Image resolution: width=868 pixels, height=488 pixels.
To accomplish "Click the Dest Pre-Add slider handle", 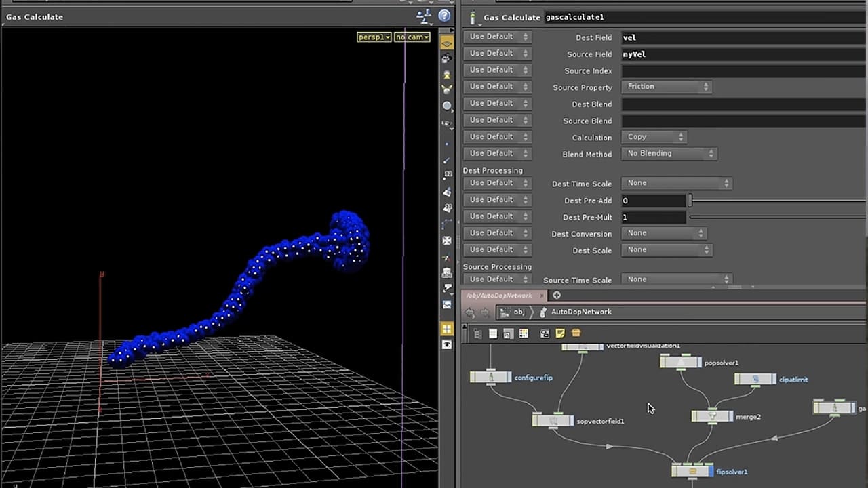I will click(690, 201).
